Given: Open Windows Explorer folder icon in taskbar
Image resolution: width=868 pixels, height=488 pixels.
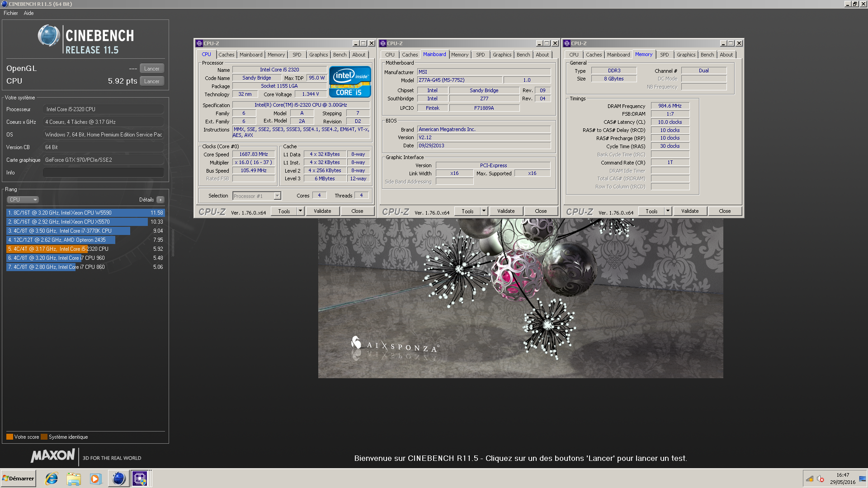Looking at the screenshot, I should (73, 479).
